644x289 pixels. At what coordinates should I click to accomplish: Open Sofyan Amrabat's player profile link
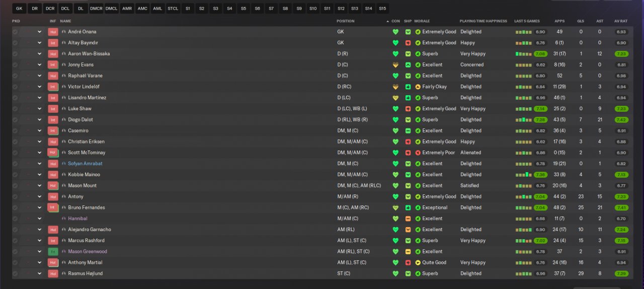[x=85, y=164]
